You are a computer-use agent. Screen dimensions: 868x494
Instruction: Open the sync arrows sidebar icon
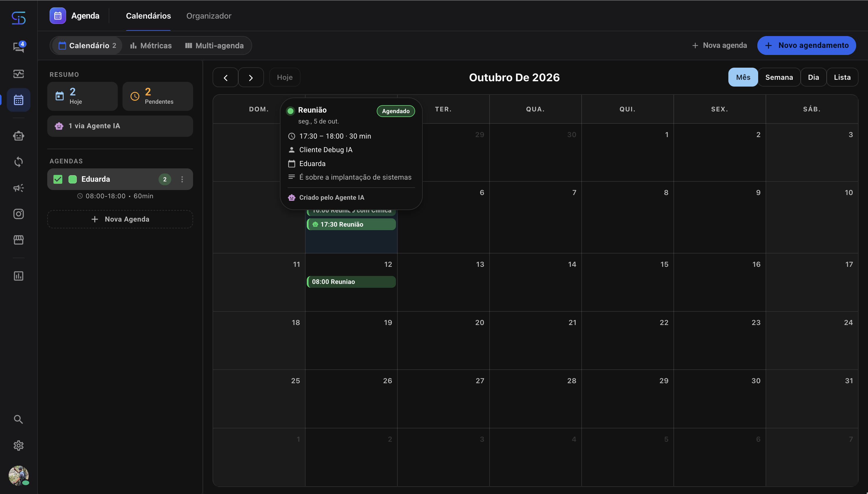coord(19,162)
